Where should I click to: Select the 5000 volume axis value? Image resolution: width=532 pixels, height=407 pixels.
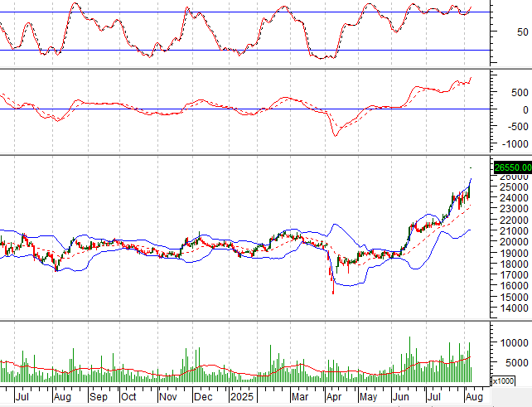tap(517, 362)
